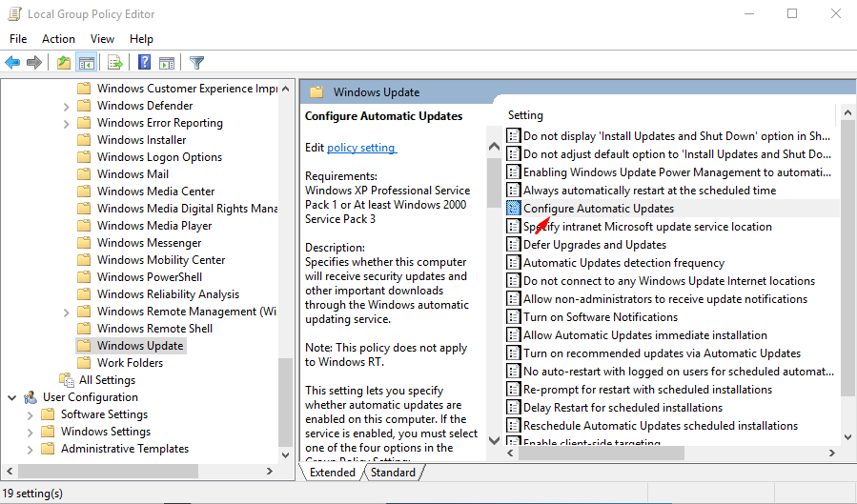Click the settings list scroll up arrow
857x504 pixels.
[847, 113]
